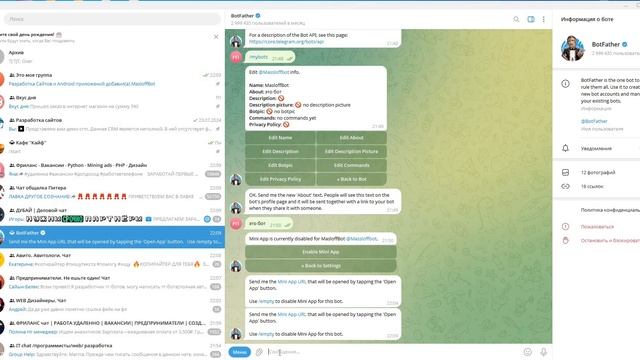Screen dimensions: 640x360
Task: Click the Edit Description bot button
Action: [280, 152]
